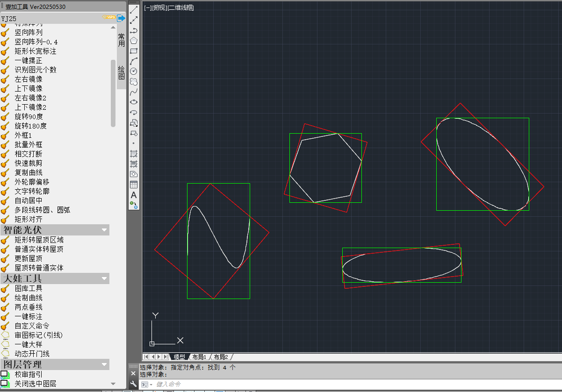Image resolution: width=562 pixels, height=392 pixels.
Task: Click 快速裁剪 in the tool list
Action: (29, 163)
